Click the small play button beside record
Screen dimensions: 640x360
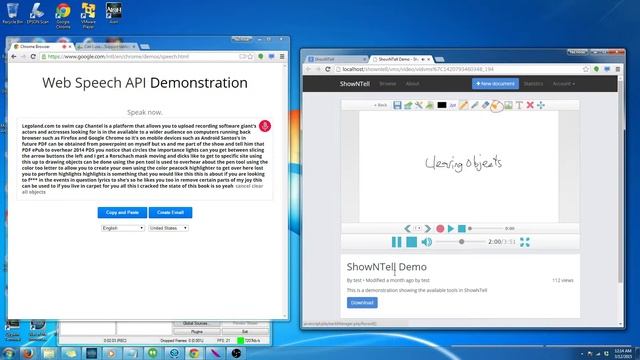451,229
